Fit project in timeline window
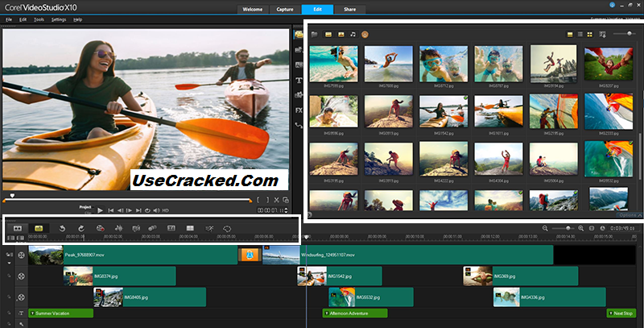The width and height of the screenshot is (644, 328). click(x=592, y=228)
